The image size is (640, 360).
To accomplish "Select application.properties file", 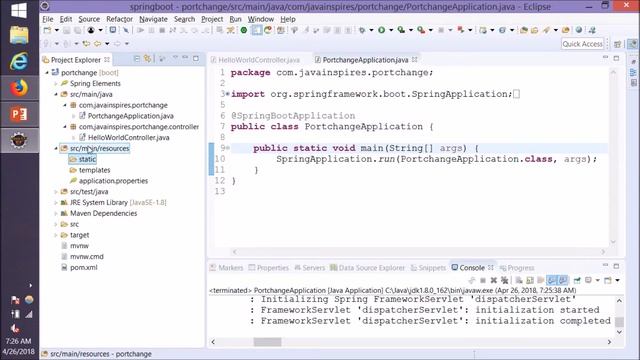I will 113,181.
